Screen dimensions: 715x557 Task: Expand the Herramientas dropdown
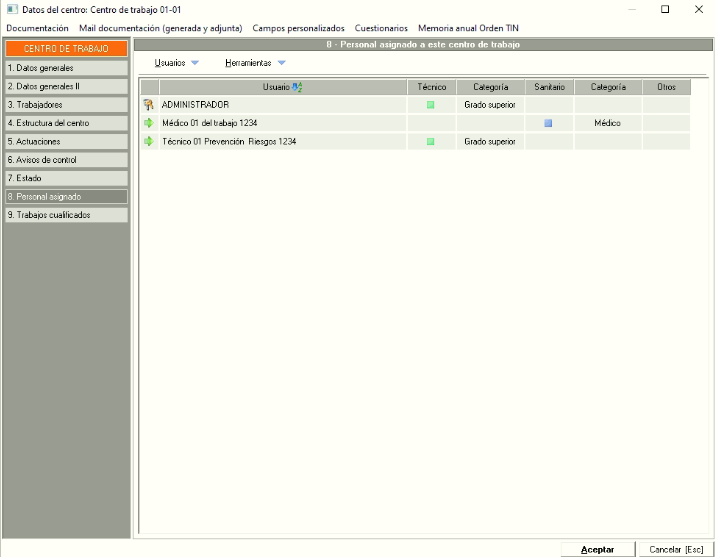point(255,63)
